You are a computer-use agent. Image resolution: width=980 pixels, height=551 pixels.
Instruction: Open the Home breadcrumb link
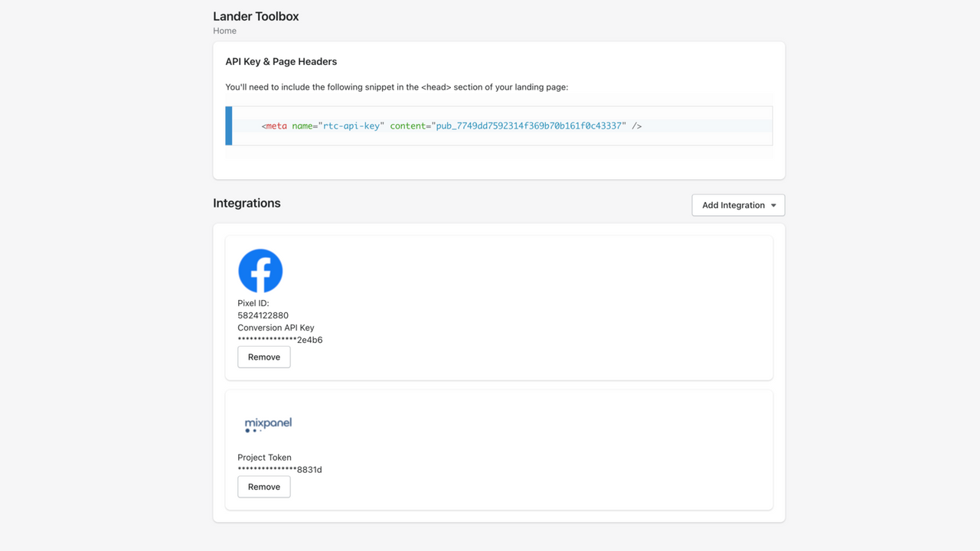[x=224, y=31]
